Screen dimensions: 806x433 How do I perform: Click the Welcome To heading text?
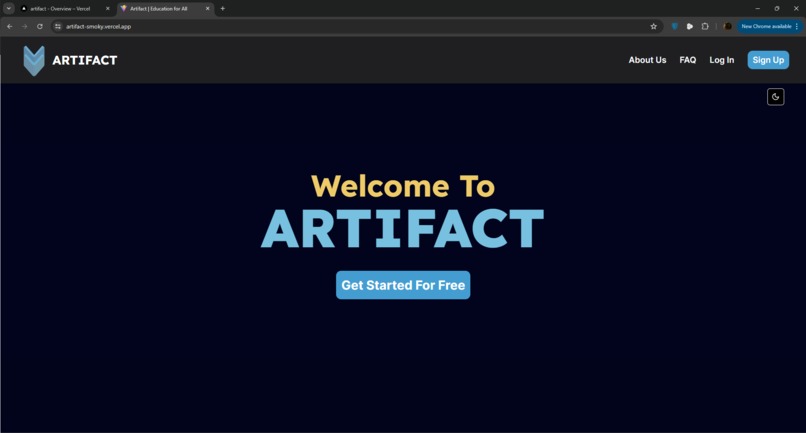coord(403,186)
